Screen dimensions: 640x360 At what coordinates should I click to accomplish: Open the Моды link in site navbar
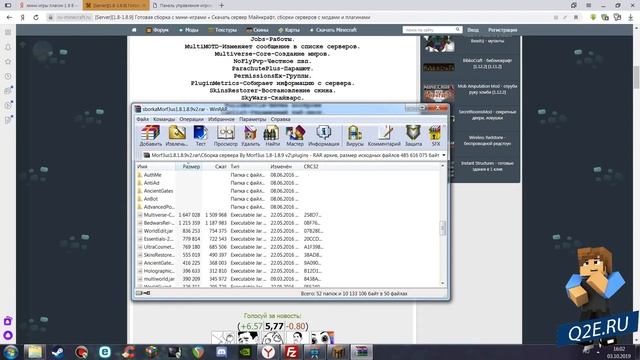(x=189, y=30)
